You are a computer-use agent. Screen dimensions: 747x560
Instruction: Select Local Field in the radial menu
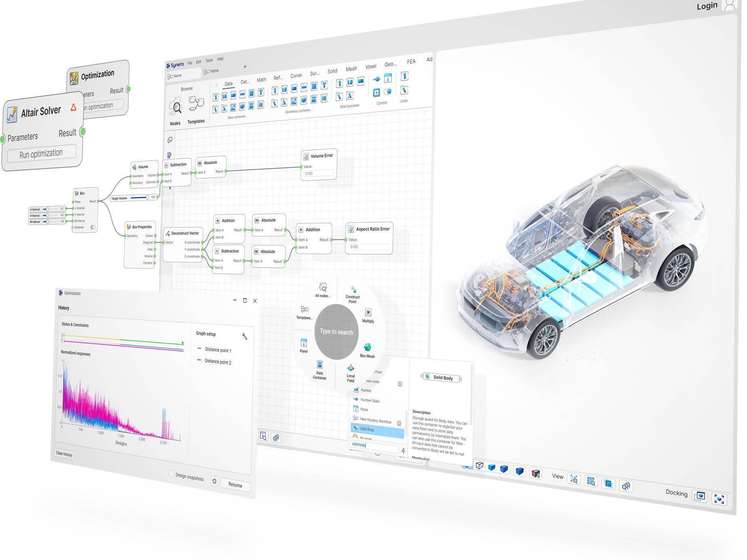(x=350, y=373)
